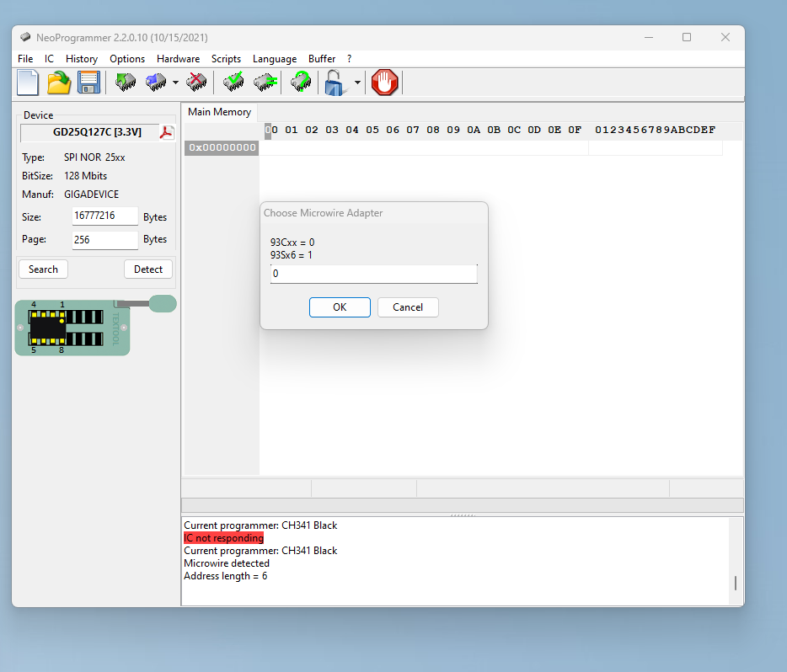
Task: Click the red Stop hand icon
Action: coord(385,83)
